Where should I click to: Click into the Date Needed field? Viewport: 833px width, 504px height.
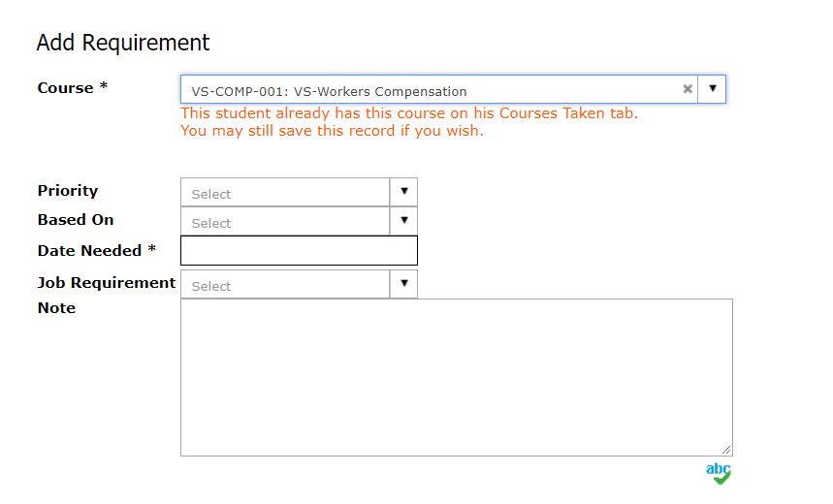point(299,251)
